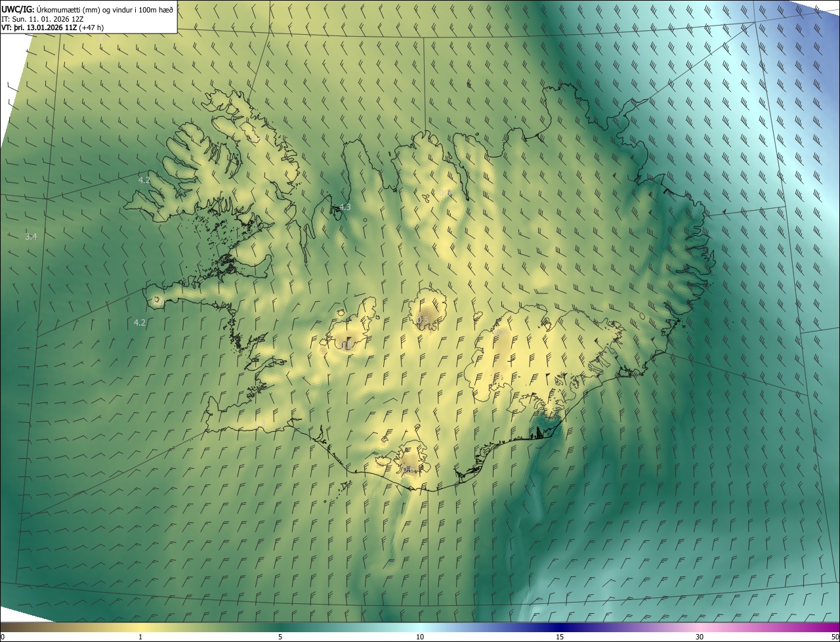Click the 'IT: Sun. 11. 01. 2026 12Z' line
Viewport: 840px width, 642px height.
point(42,19)
